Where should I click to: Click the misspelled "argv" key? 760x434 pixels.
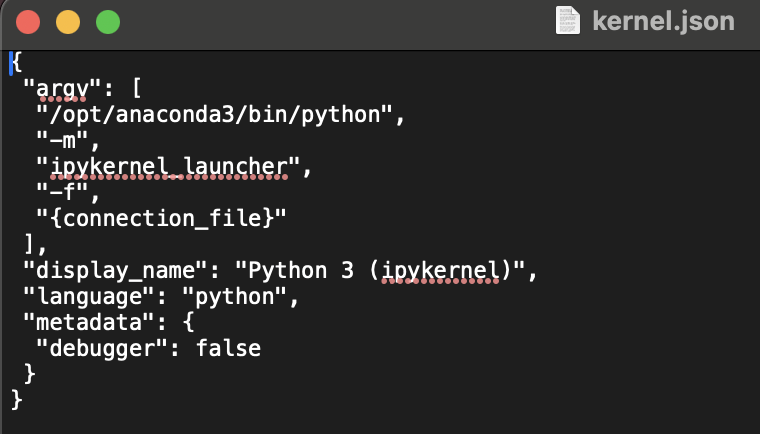click(x=62, y=88)
